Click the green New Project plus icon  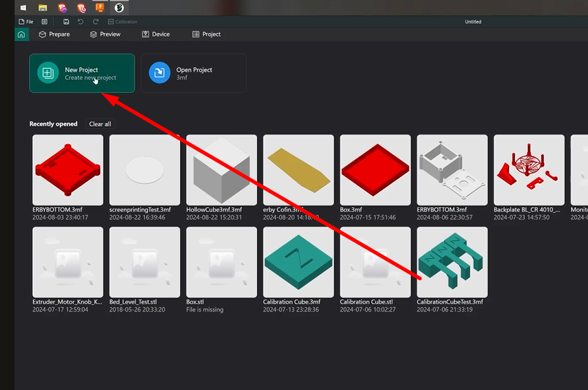pos(48,72)
